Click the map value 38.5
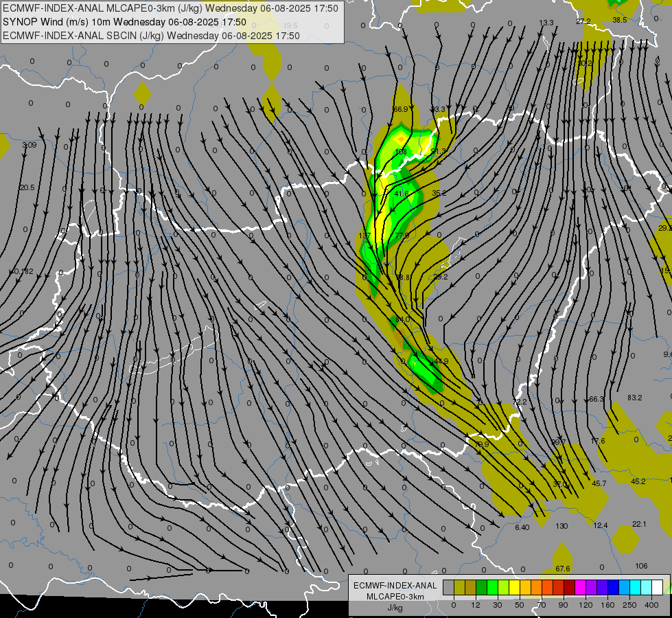 click(x=620, y=20)
